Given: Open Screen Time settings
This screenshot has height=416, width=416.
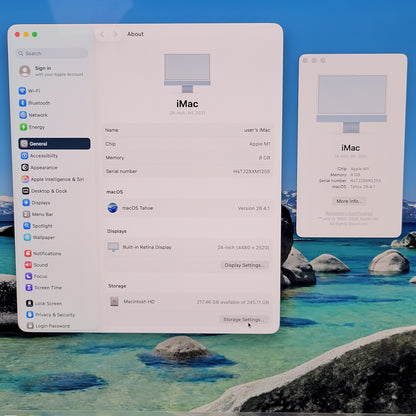Looking at the screenshot, I should (44, 287).
